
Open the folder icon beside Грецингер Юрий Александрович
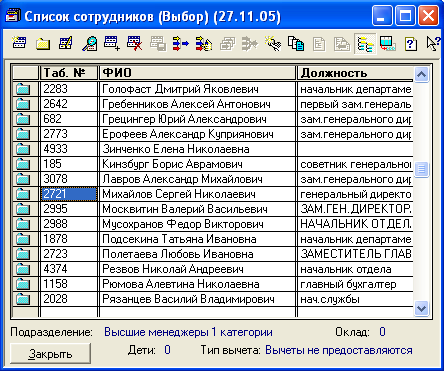click(23, 119)
